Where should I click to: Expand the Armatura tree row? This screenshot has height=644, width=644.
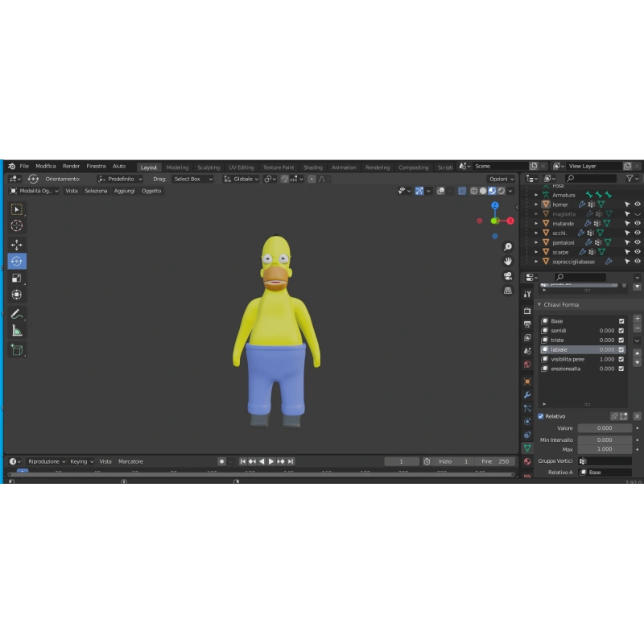pos(536,195)
